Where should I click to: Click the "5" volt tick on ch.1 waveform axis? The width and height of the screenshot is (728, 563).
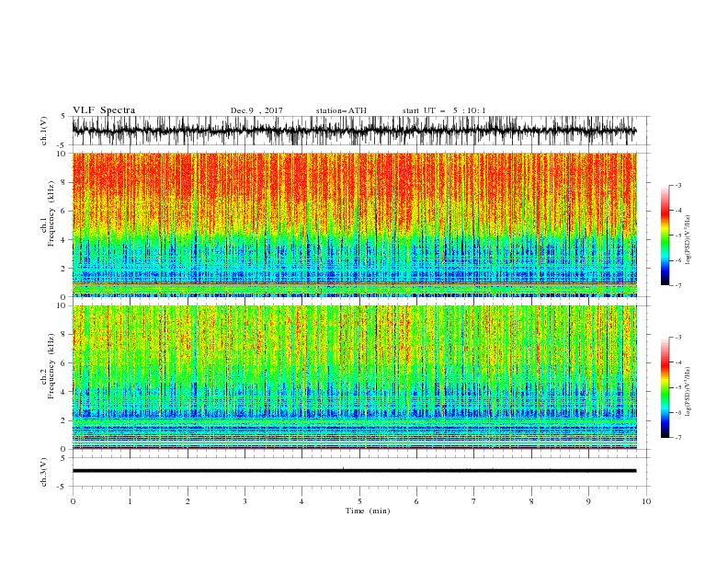point(63,117)
